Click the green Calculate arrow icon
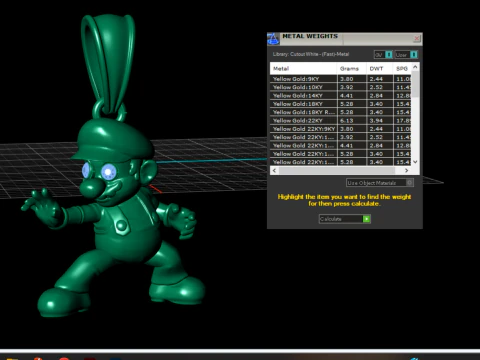The height and width of the screenshot is (360, 480). (x=366, y=219)
